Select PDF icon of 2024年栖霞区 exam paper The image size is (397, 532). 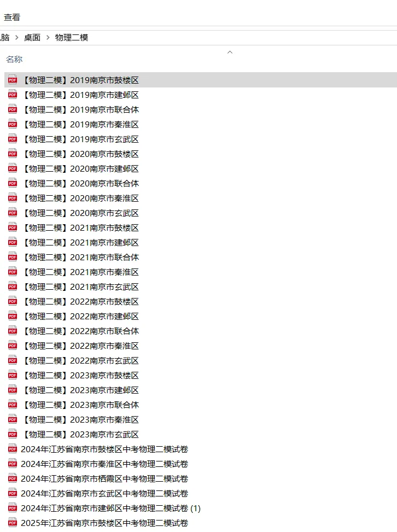[x=13, y=478]
